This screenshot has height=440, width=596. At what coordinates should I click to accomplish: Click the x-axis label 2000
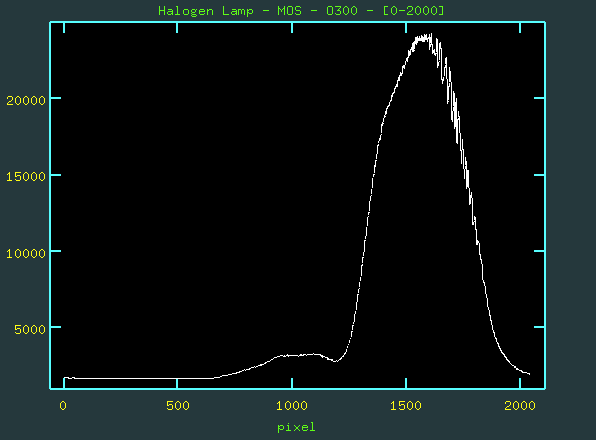[520, 406]
